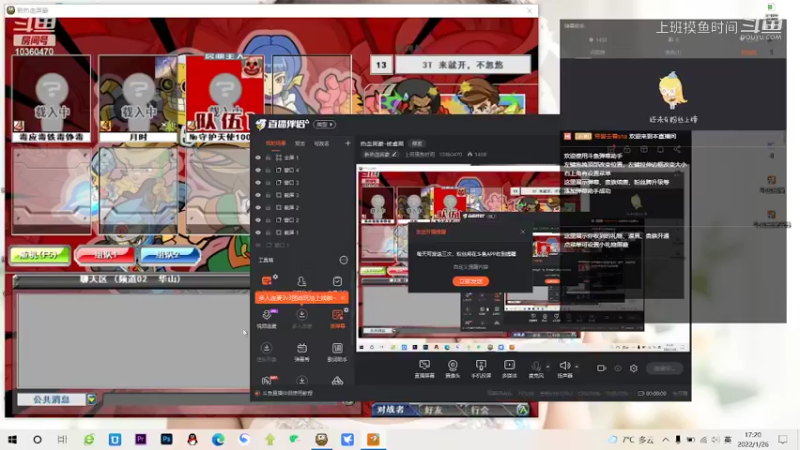The width and height of the screenshot is (800, 450).
Task: Hide the 全屏 1 source layer
Action: point(258,158)
